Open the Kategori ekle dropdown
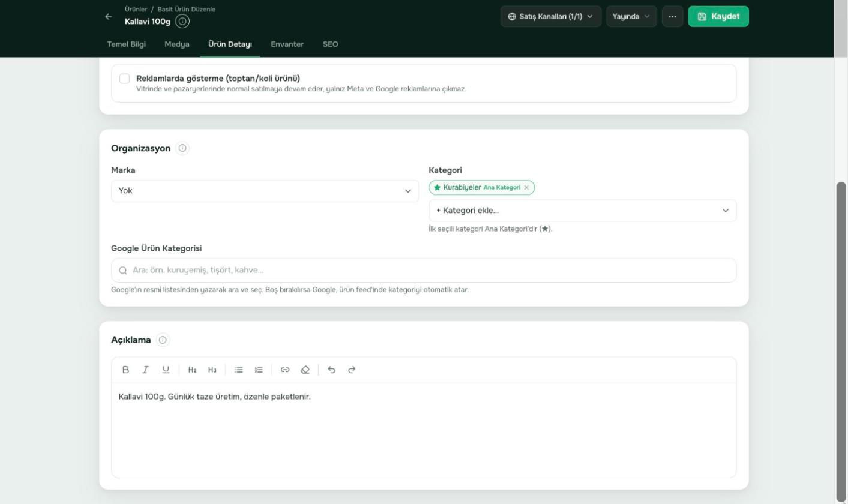This screenshot has width=848, height=504. point(583,211)
